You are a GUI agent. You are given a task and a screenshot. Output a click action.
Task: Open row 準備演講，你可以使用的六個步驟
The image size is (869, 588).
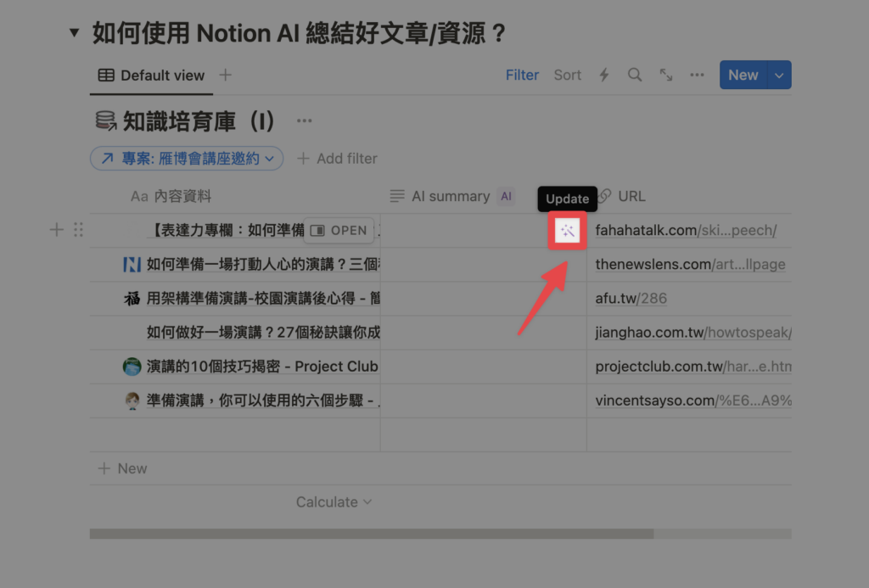(263, 400)
